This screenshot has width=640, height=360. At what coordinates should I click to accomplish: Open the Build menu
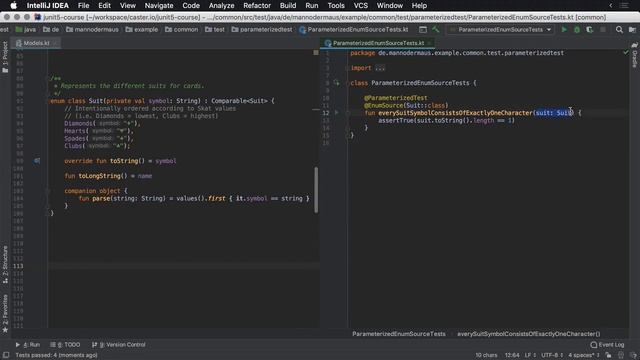tap(288, 6)
